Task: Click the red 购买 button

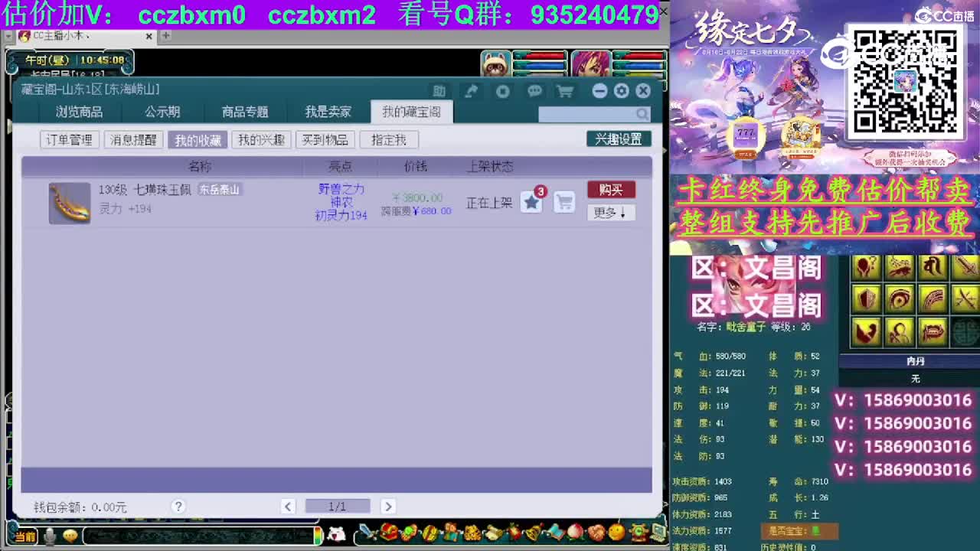Action: pos(611,190)
